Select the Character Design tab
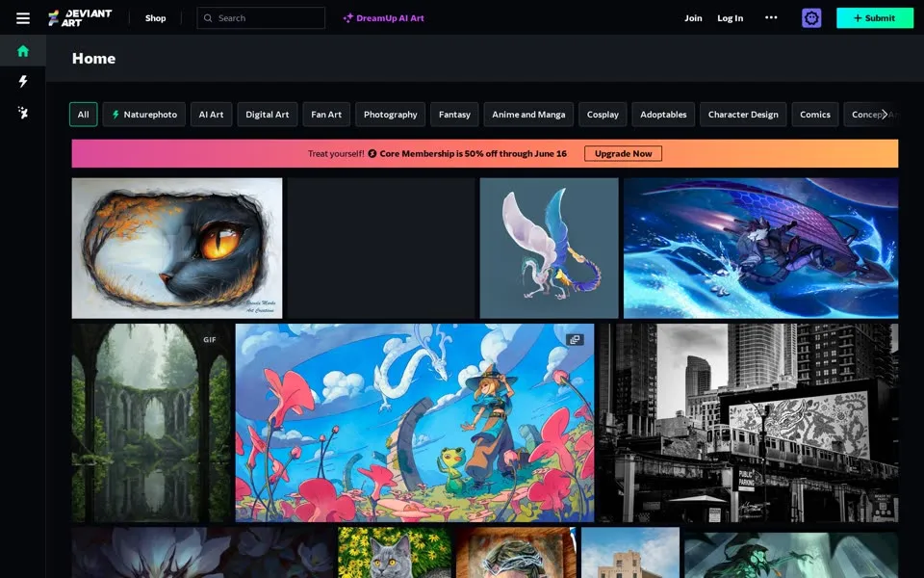The width and height of the screenshot is (924, 578). click(x=743, y=115)
